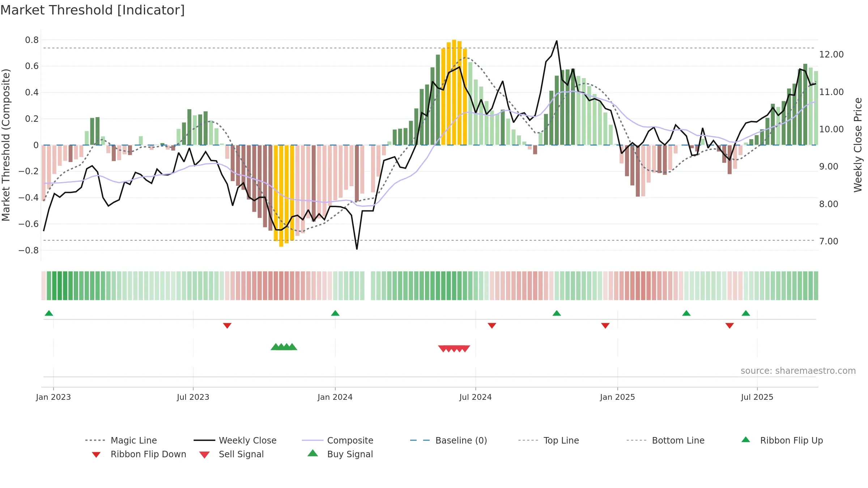Click the Jan 2024 x-axis label
Viewport: 868px width, 488px height.
pyautogui.click(x=335, y=397)
